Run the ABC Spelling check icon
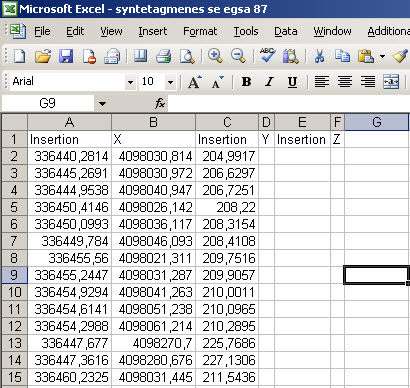This screenshot has width=410, height=388. 267,55
